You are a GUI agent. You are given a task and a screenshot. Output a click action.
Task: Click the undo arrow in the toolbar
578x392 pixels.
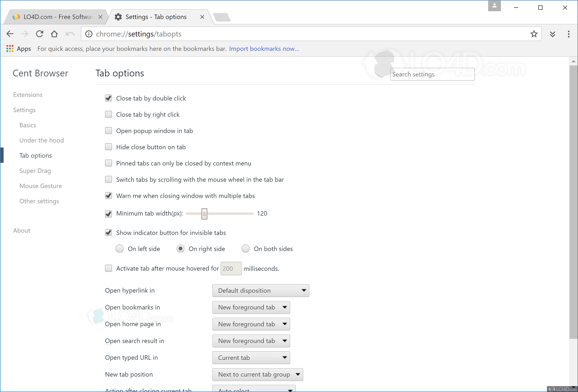70,34
